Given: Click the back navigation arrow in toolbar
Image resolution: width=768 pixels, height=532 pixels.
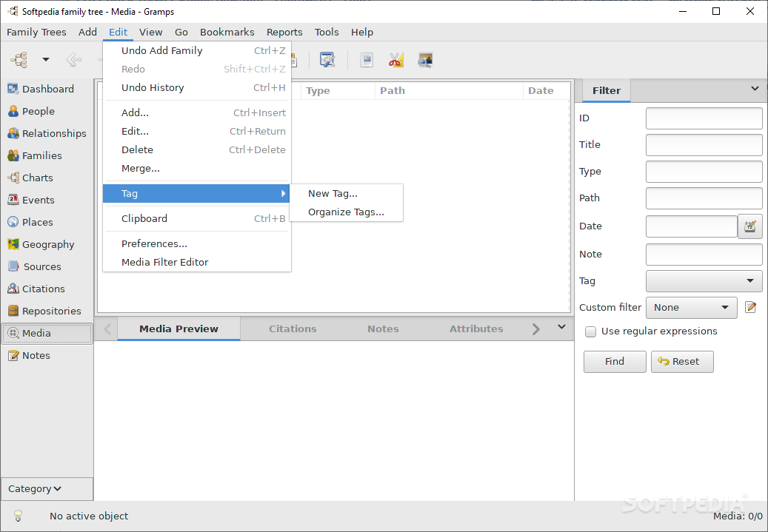Looking at the screenshot, I should click(73, 60).
